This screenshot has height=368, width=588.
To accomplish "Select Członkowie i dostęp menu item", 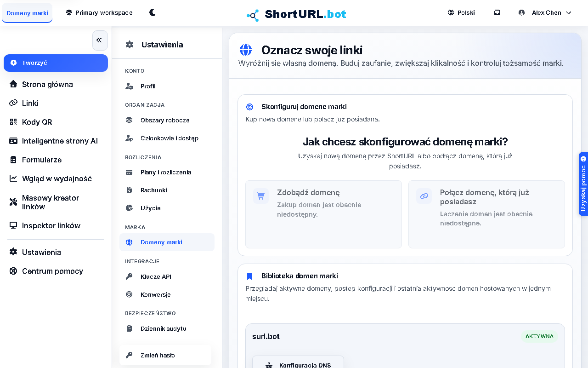I will (167, 138).
